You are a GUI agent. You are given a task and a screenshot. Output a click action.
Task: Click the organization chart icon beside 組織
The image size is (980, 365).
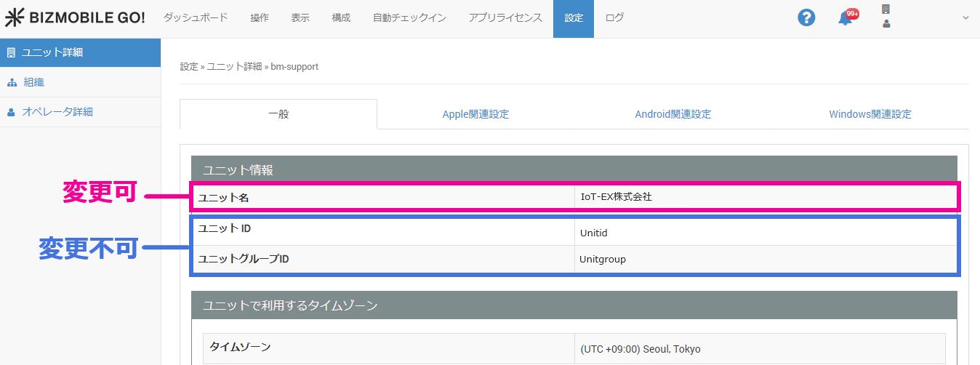point(11,82)
